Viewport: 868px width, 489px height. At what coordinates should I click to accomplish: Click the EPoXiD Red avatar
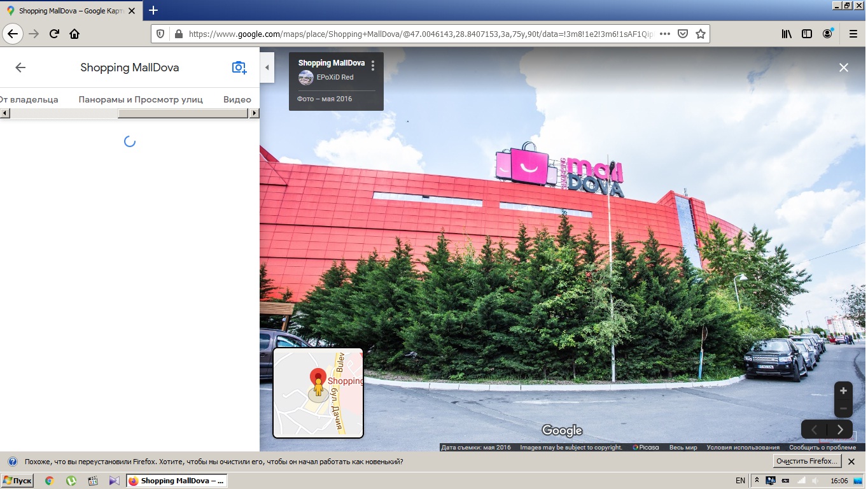coord(306,78)
